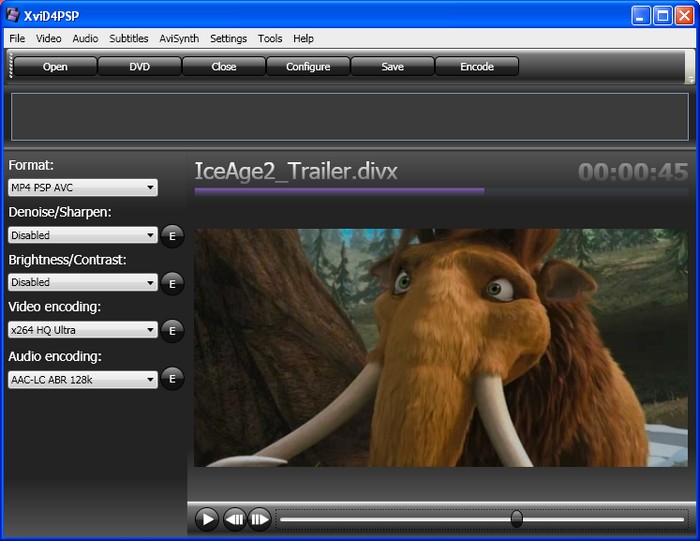The height and width of the screenshot is (541, 700).
Task: Edit Audio encoding settings with E button
Action: pyautogui.click(x=172, y=378)
